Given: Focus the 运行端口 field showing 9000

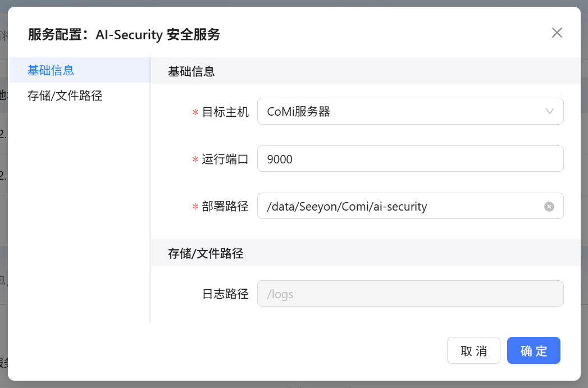Looking at the screenshot, I should pos(410,159).
